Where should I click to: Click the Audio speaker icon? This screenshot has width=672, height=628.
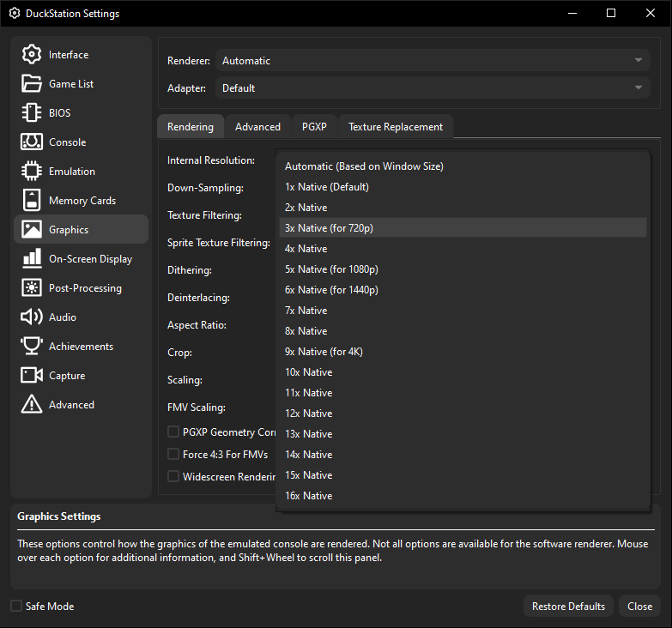[32, 317]
